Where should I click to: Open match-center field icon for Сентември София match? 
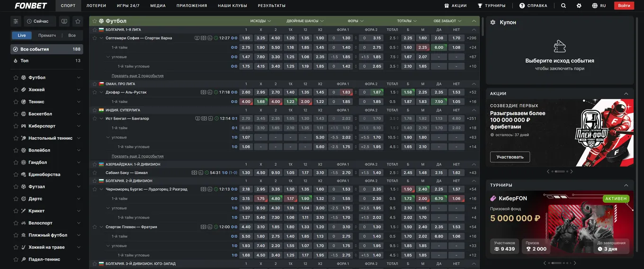click(x=204, y=38)
